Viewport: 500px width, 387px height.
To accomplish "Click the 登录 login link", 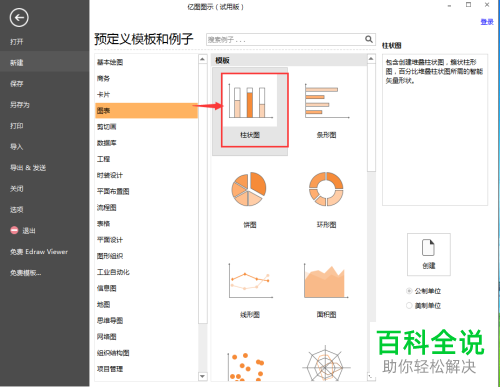I will tap(487, 22).
